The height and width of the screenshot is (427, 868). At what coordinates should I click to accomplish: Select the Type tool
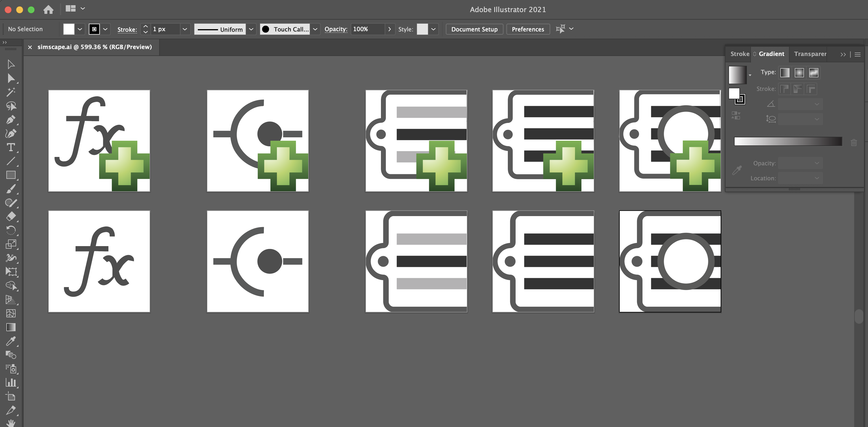tap(11, 147)
